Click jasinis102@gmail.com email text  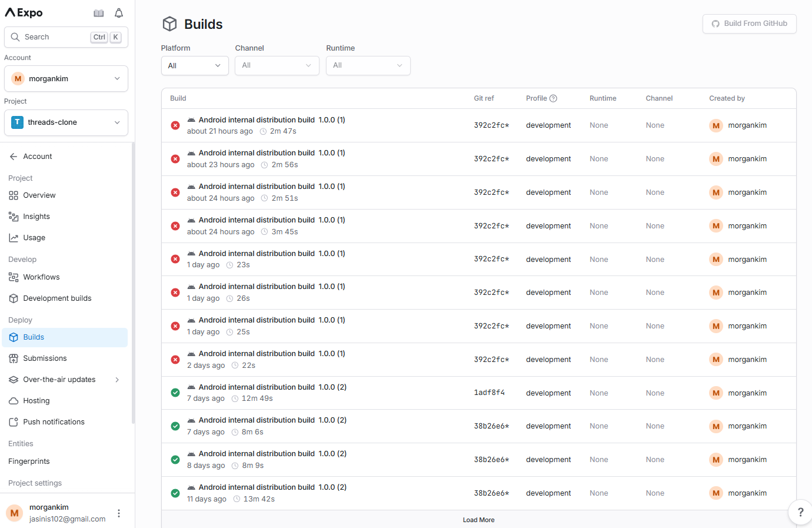coord(68,519)
